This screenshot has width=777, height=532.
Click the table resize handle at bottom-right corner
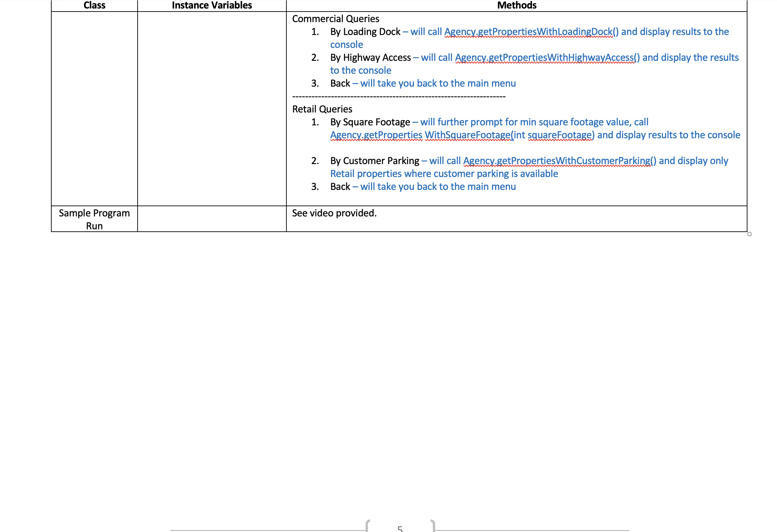[x=749, y=234]
